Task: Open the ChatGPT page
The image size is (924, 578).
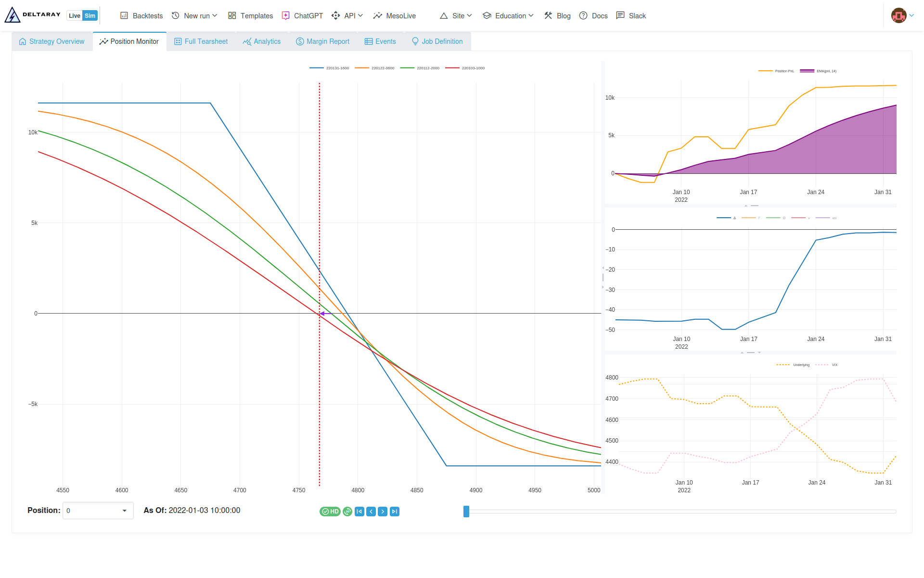Action: click(302, 16)
